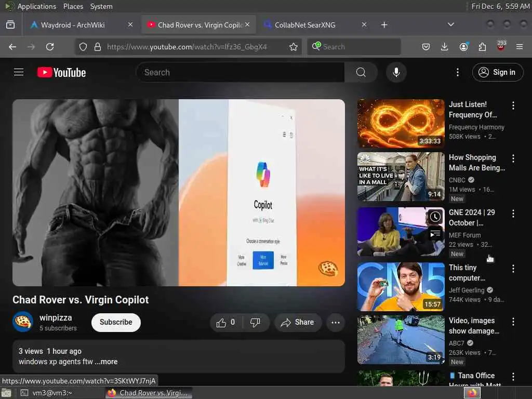532x399 pixels.
Task: Open Firefox extensions puzzle icon
Action: (x=482, y=47)
